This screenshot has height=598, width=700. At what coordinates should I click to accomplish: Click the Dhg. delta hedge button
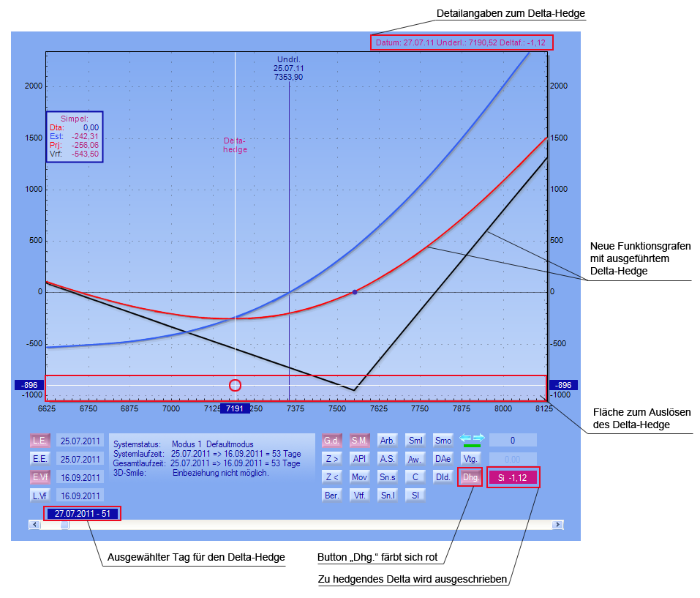[470, 478]
